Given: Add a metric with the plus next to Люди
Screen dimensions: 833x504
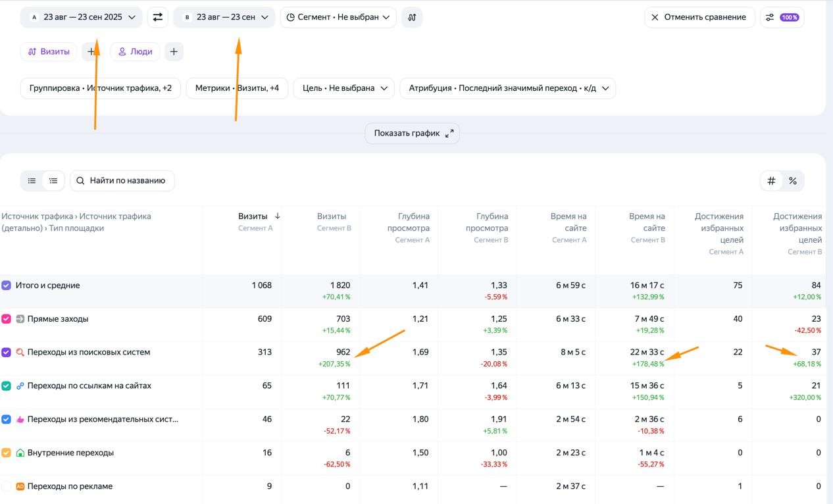Looking at the screenshot, I should (174, 51).
